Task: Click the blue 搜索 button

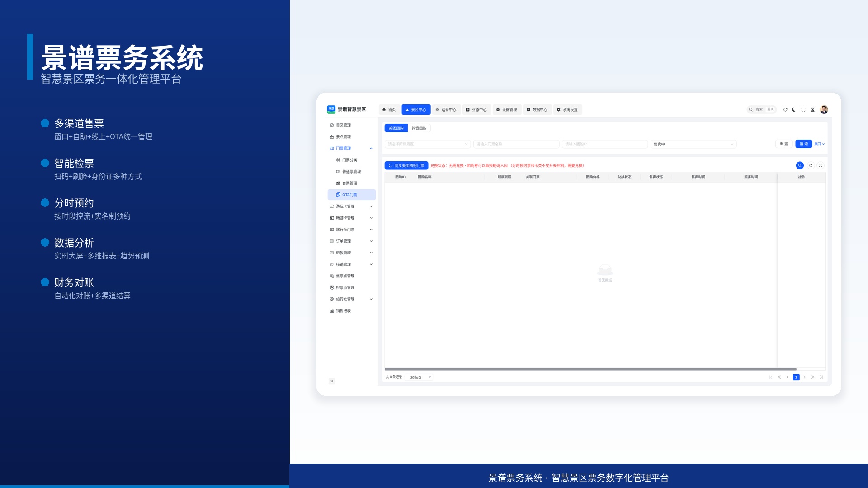Action: 804,144
